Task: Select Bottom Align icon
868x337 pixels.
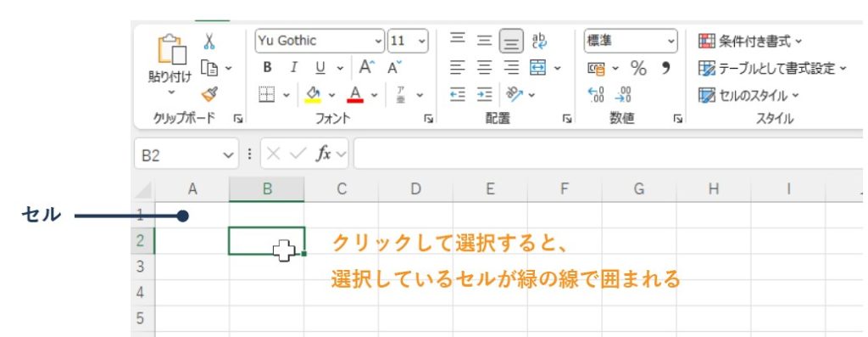Action: [x=511, y=41]
